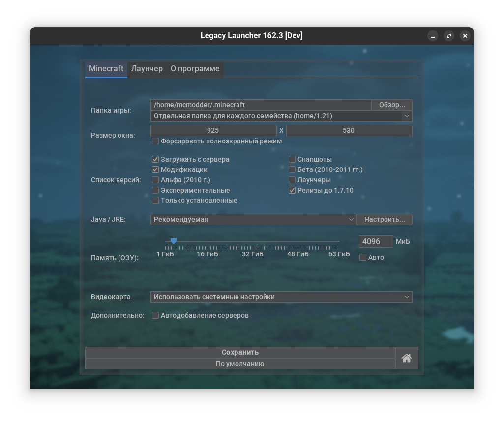
Task: Click the Настроить... Java button
Action: pos(385,219)
